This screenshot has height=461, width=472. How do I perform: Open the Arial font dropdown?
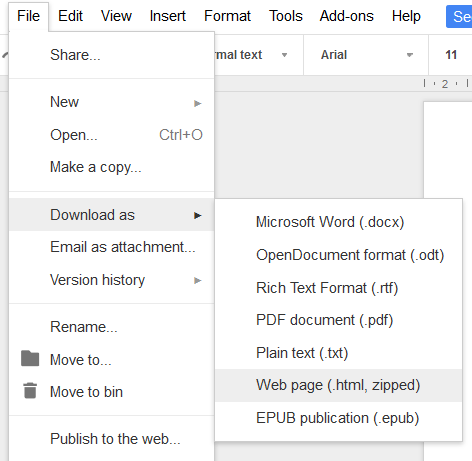coord(366,55)
